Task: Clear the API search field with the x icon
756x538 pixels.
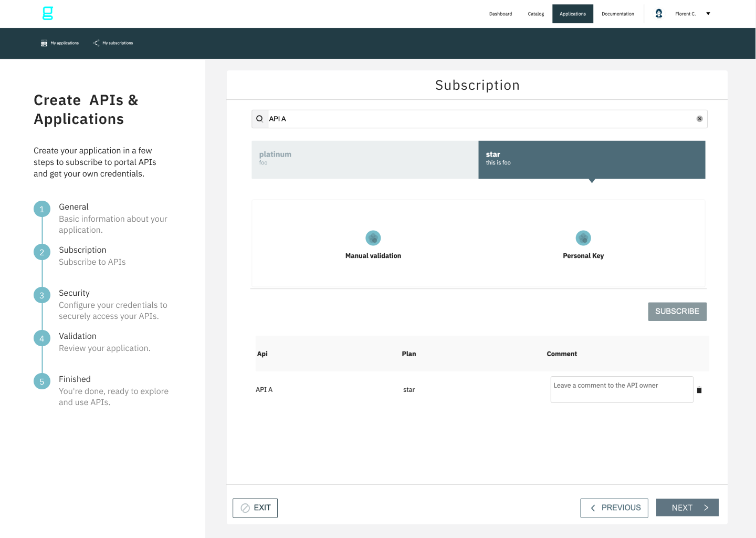Action: (699, 119)
